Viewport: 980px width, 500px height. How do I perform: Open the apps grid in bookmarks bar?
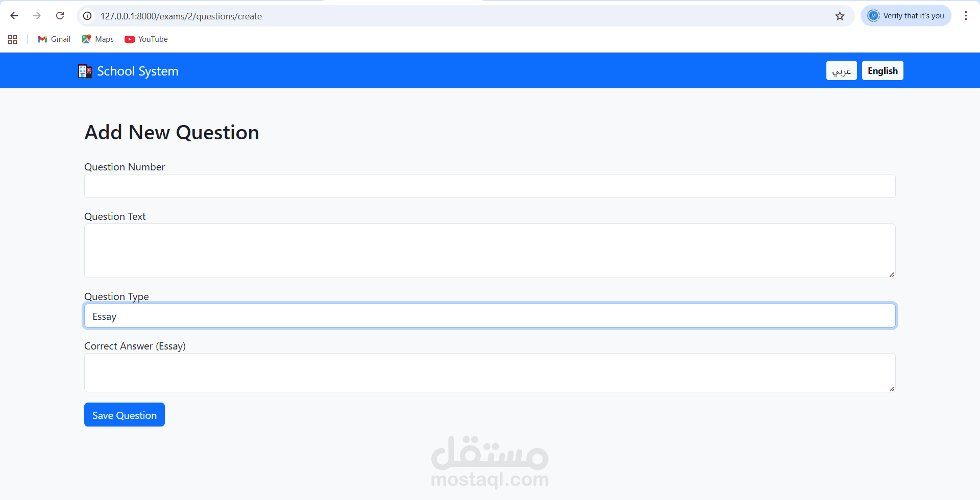[x=13, y=39]
